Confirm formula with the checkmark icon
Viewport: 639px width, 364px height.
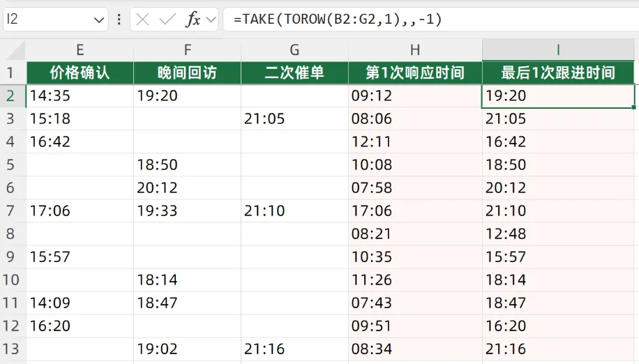[167, 19]
